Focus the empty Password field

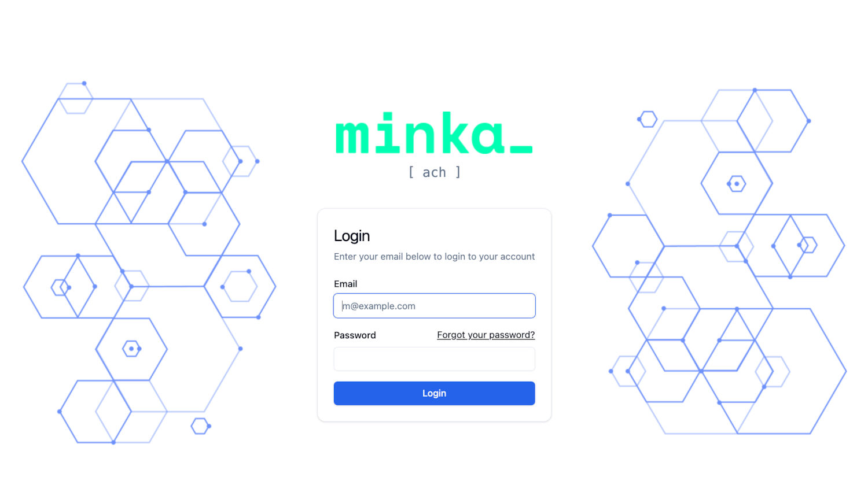(435, 359)
